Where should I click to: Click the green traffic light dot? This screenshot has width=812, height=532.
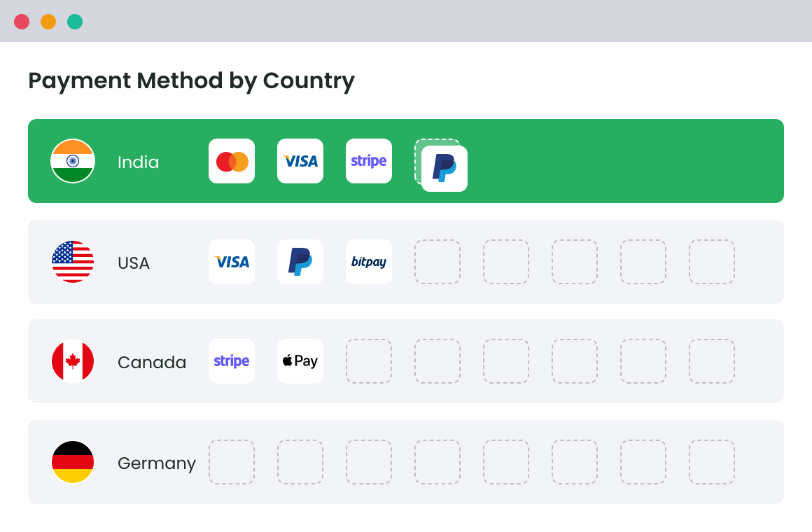click(74, 21)
